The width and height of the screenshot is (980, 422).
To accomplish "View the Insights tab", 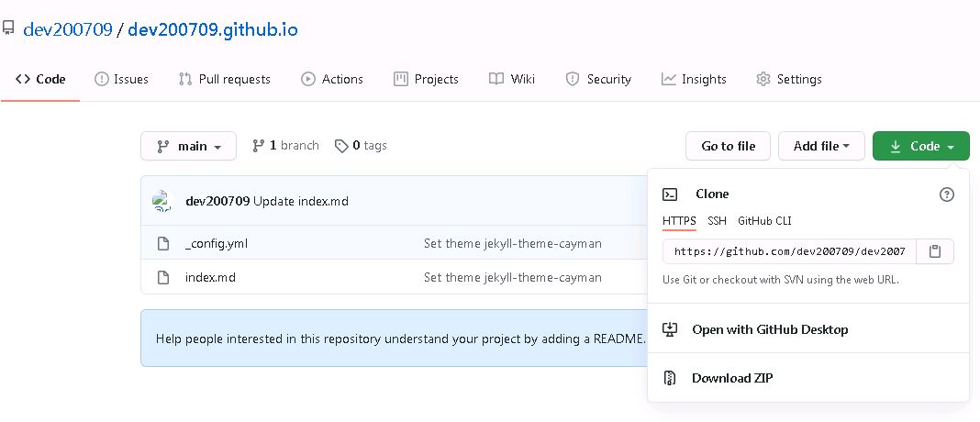I will click(694, 80).
